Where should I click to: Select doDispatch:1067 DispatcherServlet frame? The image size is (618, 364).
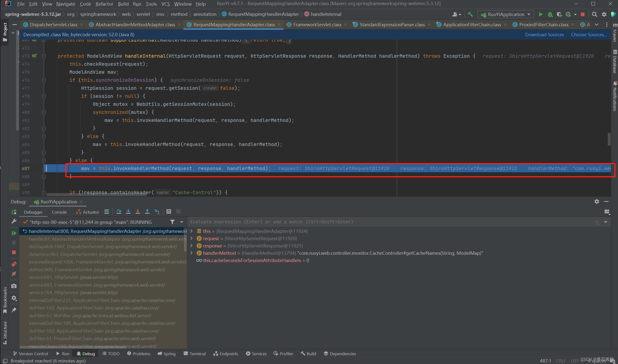point(103,246)
